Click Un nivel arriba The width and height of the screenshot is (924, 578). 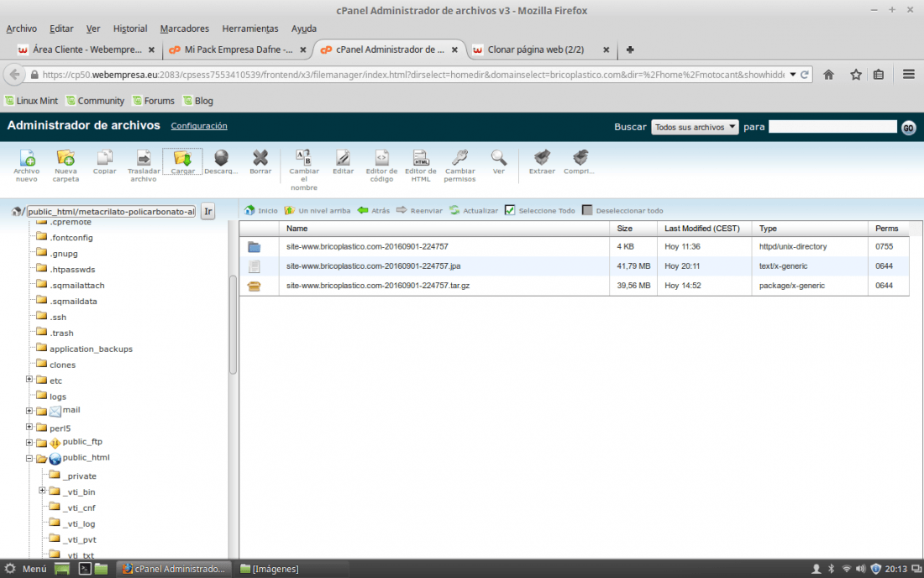click(317, 210)
